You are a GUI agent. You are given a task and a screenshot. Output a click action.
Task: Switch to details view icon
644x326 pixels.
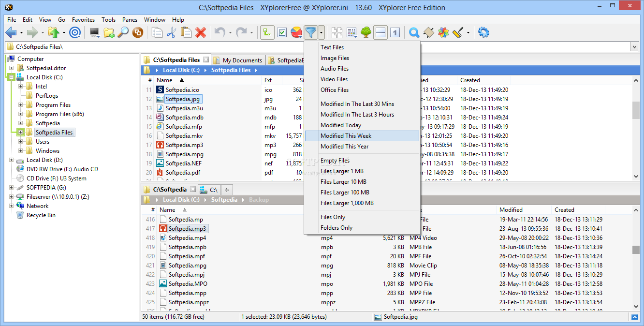click(x=351, y=32)
